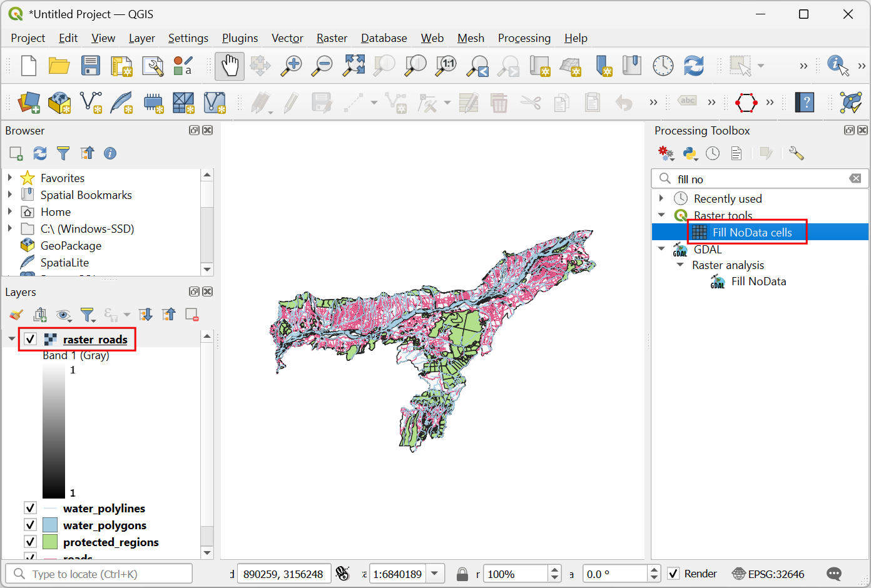Image resolution: width=871 pixels, height=588 pixels.
Task: Click the Refresh map icon in toolbar
Action: (693, 66)
